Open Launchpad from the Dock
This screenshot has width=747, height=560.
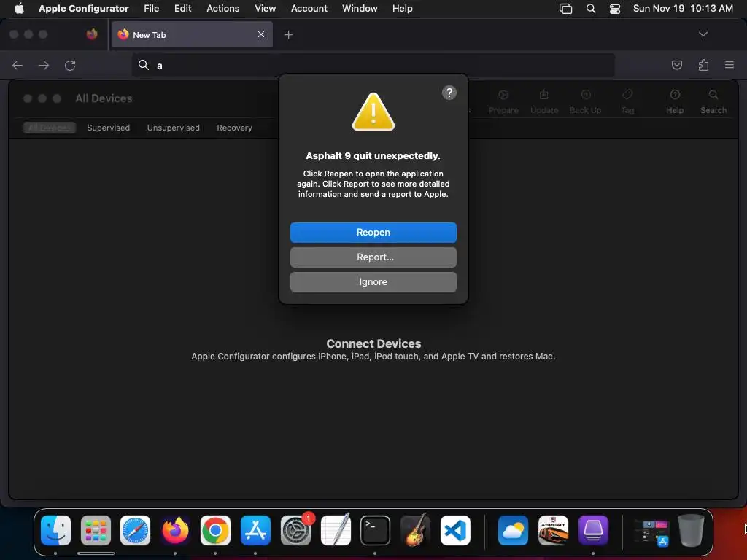coord(96,531)
